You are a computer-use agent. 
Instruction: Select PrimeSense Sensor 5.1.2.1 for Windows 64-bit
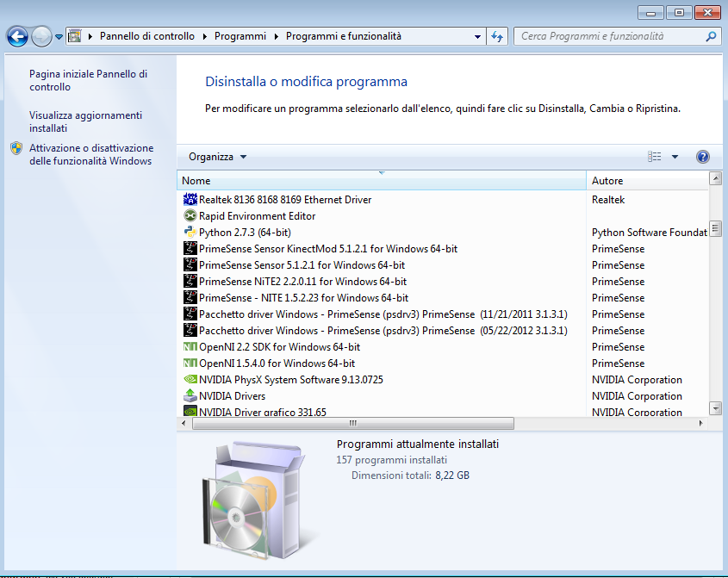point(302,265)
